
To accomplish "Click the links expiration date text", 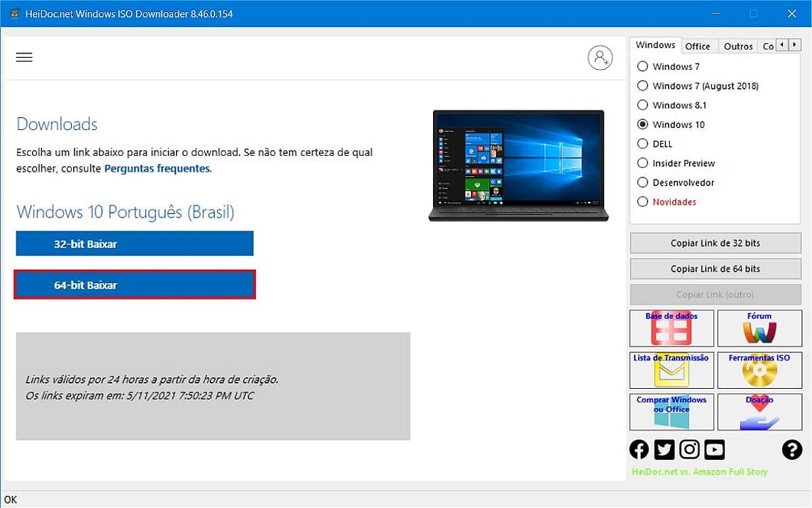I will 139,395.
